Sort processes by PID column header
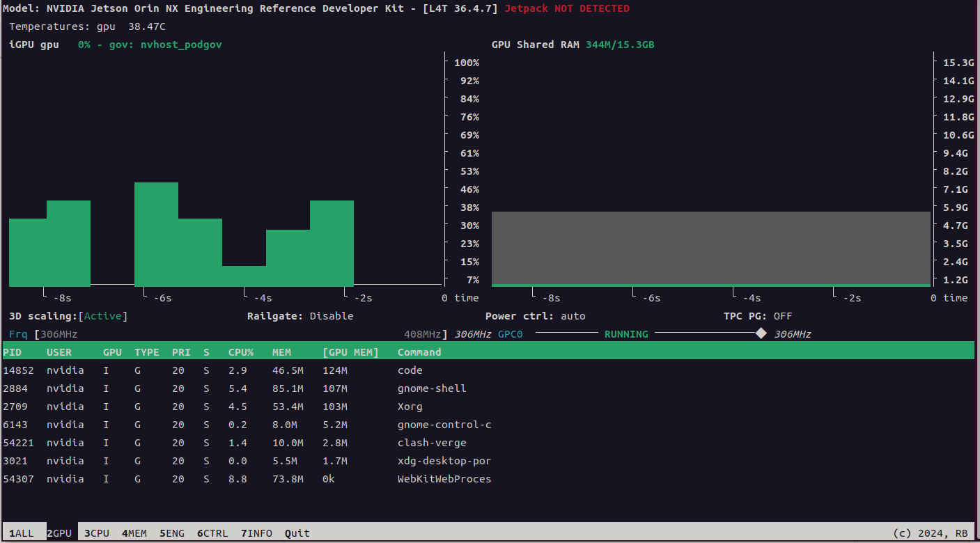 13,352
